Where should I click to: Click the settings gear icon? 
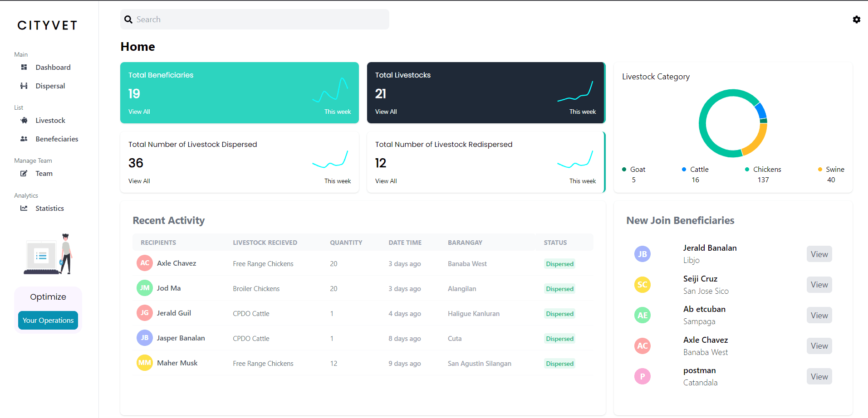[x=856, y=19]
